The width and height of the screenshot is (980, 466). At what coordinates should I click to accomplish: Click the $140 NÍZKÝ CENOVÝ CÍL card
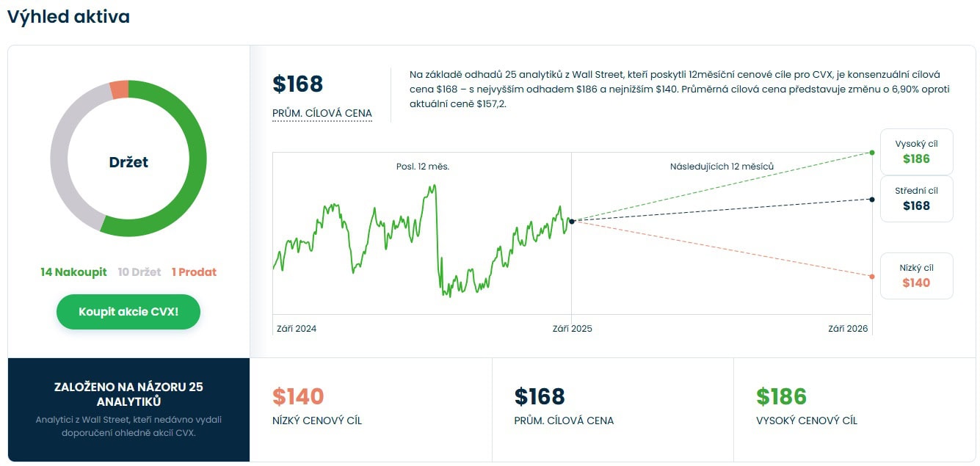tap(371, 408)
